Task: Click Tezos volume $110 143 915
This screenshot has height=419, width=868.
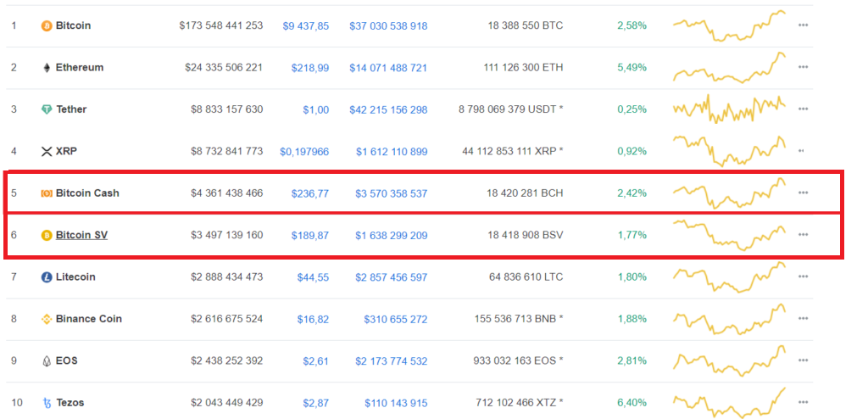Action: click(396, 403)
